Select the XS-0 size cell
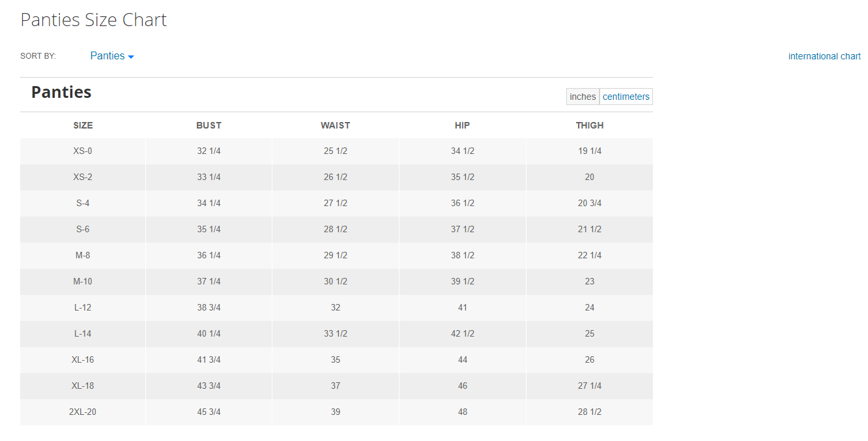Viewport: 868px width, 441px height. (x=83, y=151)
